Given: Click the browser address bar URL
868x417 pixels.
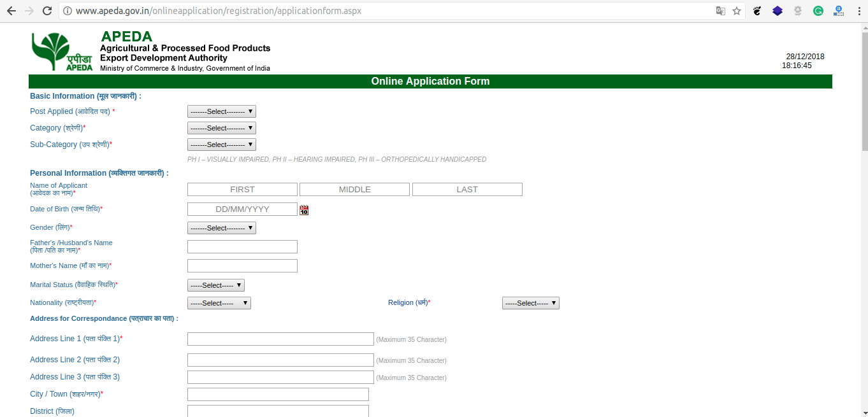Looking at the screenshot, I should pos(218,11).
